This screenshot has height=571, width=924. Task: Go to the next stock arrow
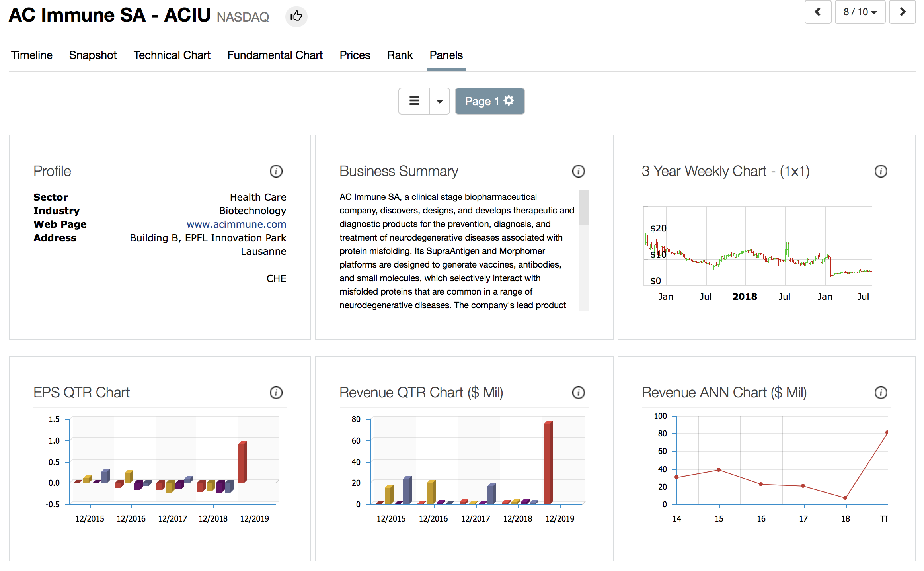[x=902, y=12]
